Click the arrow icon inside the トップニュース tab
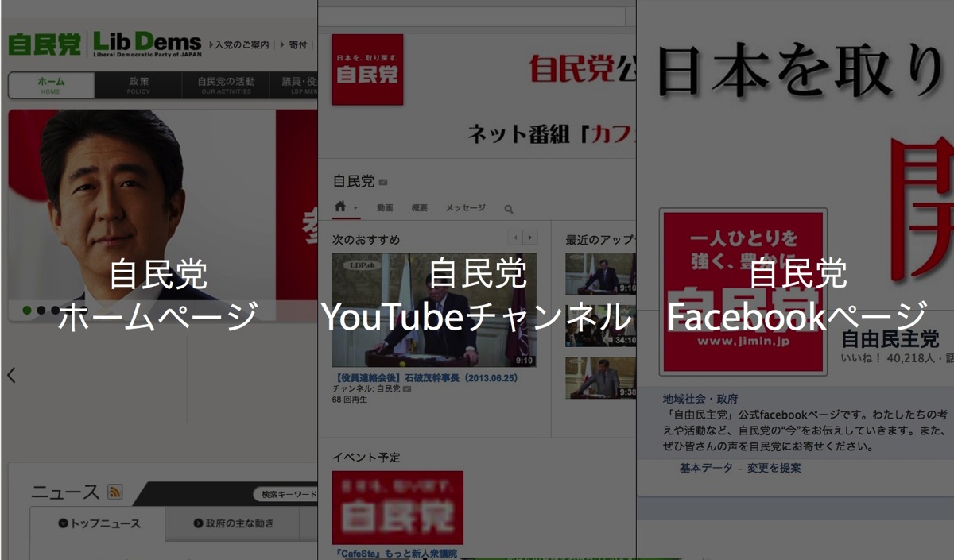 63,523
